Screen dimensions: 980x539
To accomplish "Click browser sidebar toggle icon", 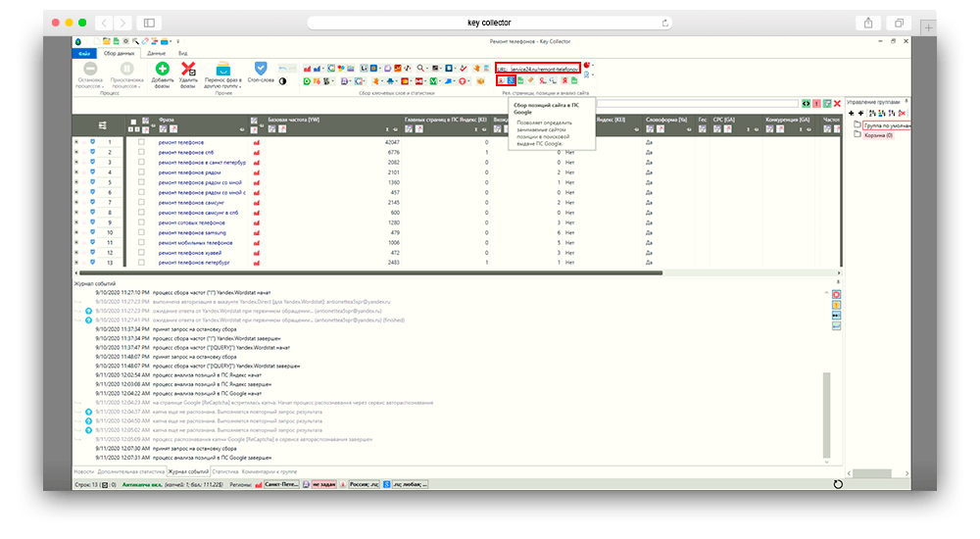I will [x=149, y=23].
